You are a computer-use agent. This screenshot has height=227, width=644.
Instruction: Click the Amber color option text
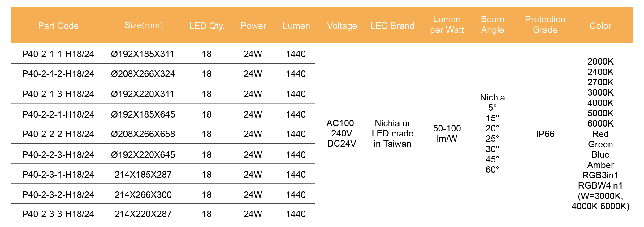pos(600,165)
